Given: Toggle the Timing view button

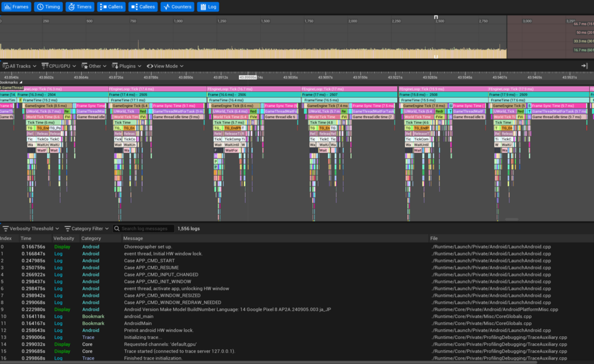Looking at the screenshot, I should [48, 7].
